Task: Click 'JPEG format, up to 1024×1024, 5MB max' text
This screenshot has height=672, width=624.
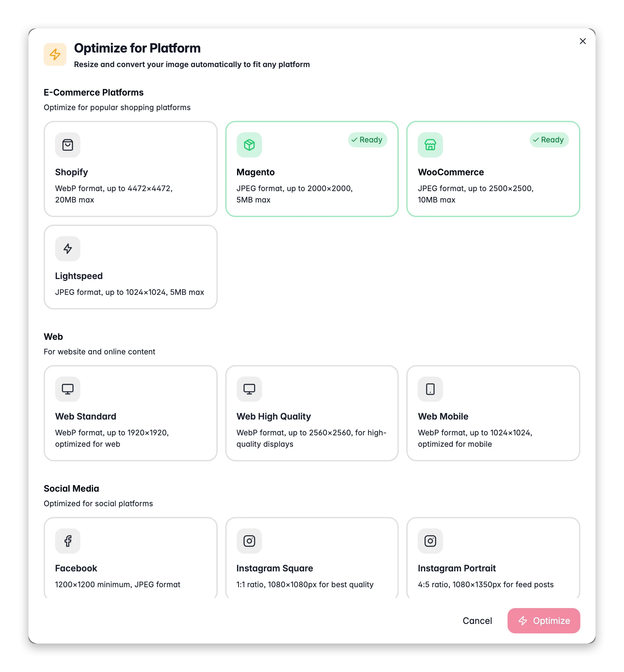Action: (x=130, y=292)
